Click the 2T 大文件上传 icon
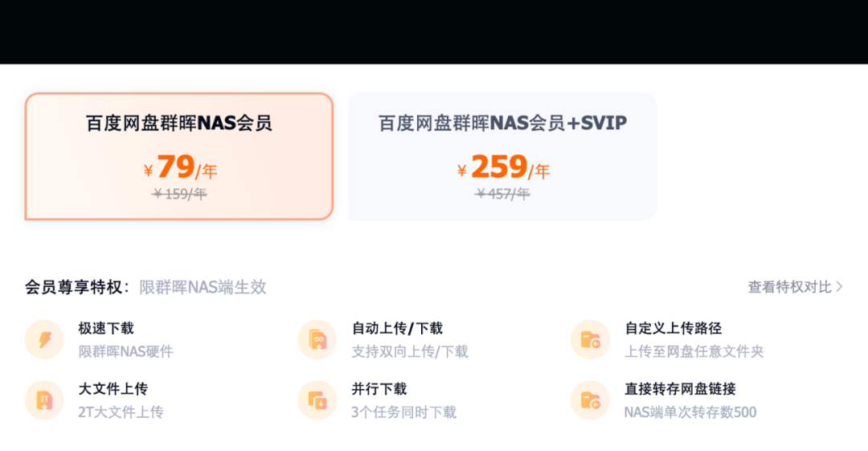The image size is (868, 451). coord(44,400)
